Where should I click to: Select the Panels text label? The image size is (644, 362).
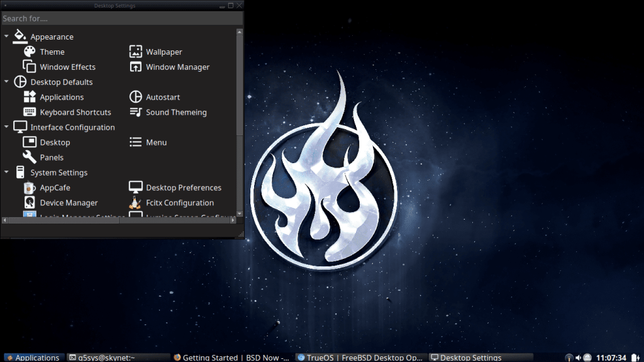point(52,157)
